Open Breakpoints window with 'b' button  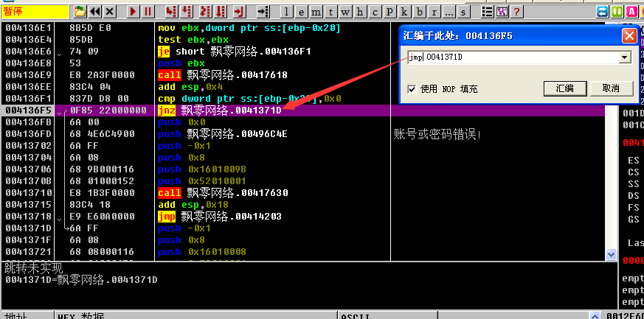pos(419,12)
